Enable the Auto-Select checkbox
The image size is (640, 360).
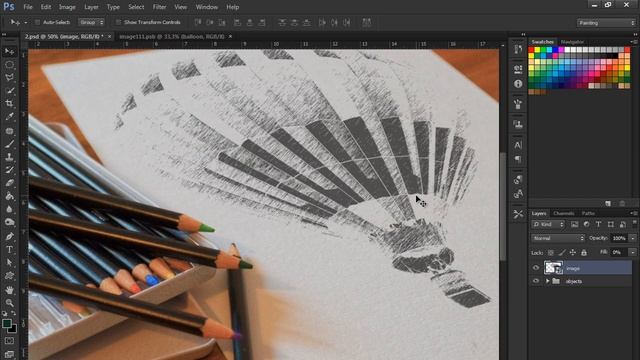click(37, 22)
